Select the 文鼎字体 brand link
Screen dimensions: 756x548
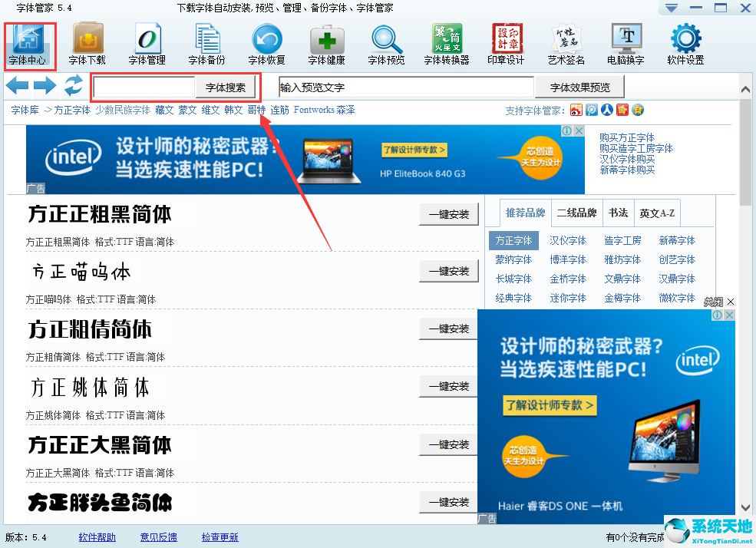pos(622,279)
